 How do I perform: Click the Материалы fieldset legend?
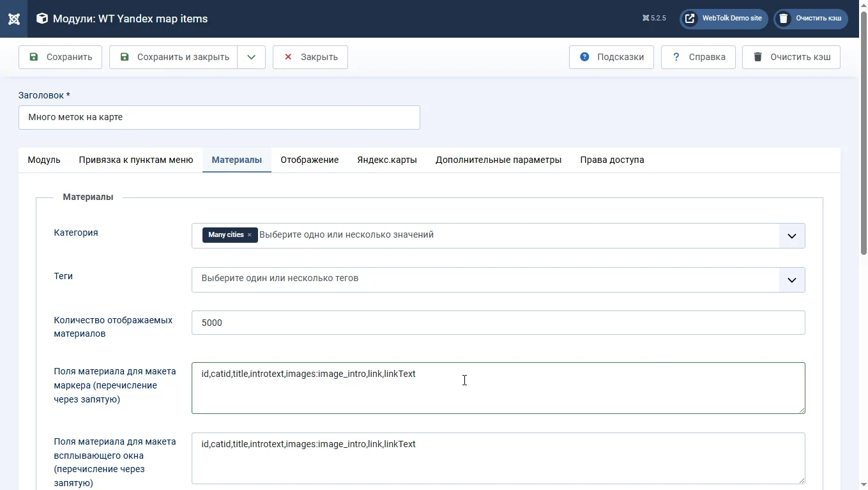[88, 197]
